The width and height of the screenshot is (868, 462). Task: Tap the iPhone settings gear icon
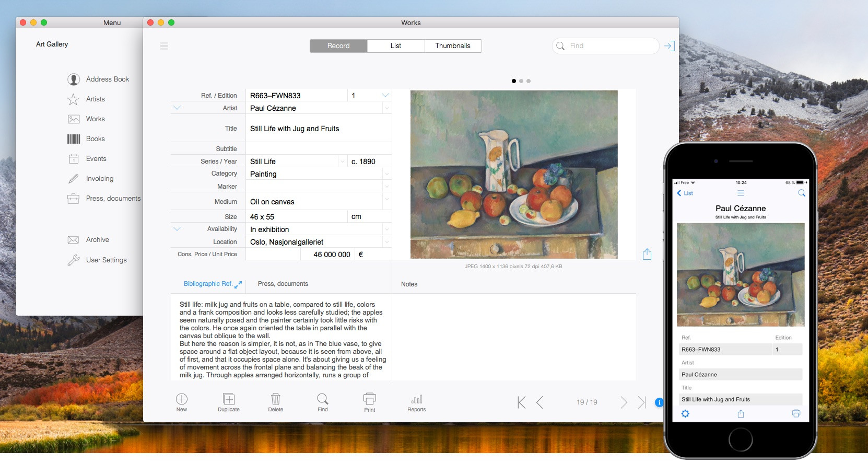685,413
